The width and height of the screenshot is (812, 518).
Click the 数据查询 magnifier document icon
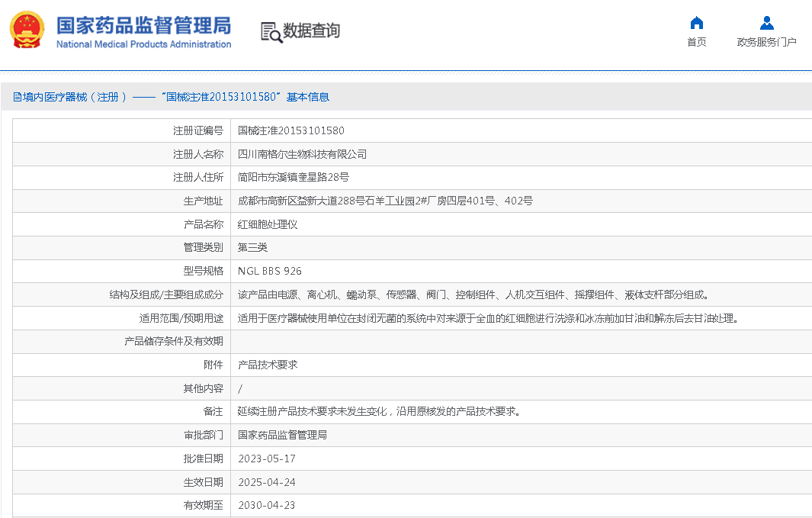click(x=271, y=31)
